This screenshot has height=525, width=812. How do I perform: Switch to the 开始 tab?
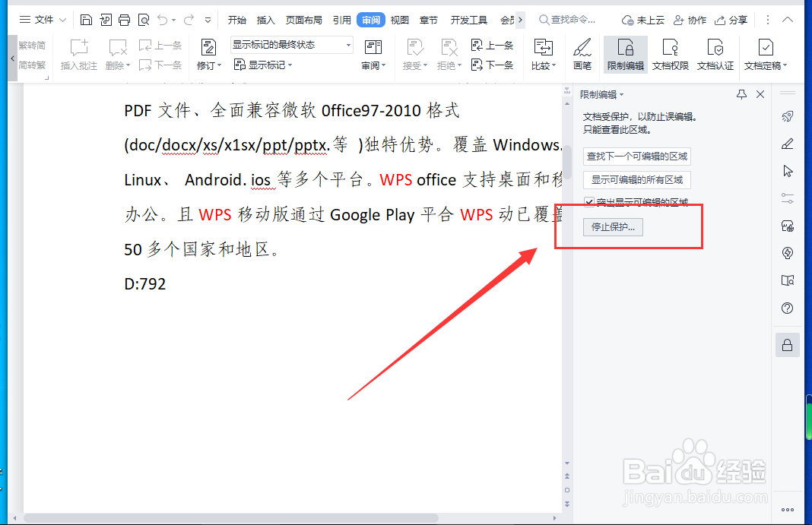[236, 21]
